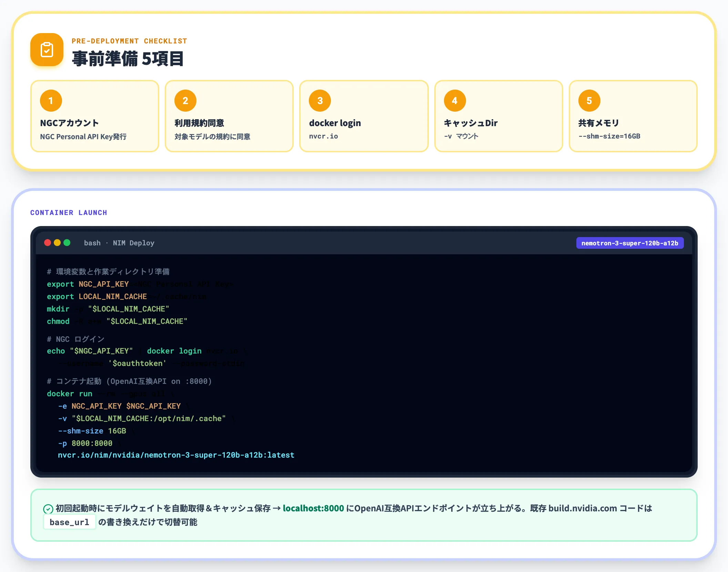728x572 pixels.
Task: Click the 環境変数と作業ディレクトリ準備 comment line
Action: 108,272
